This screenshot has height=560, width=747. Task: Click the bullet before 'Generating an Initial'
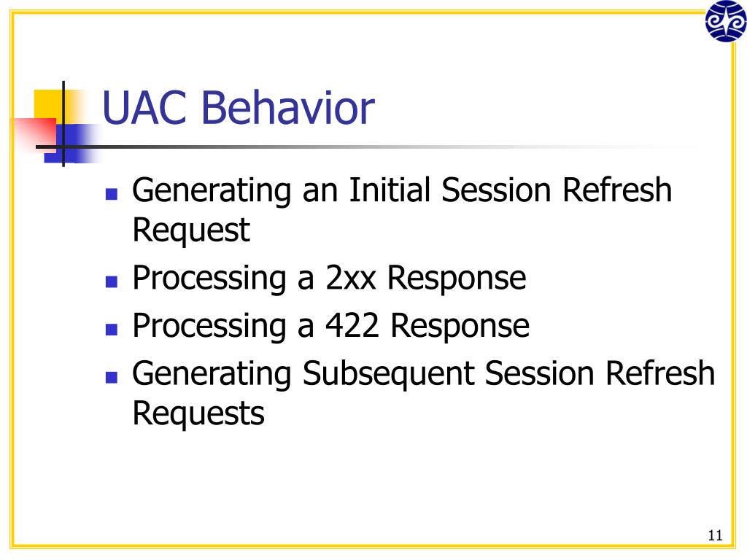112,194
